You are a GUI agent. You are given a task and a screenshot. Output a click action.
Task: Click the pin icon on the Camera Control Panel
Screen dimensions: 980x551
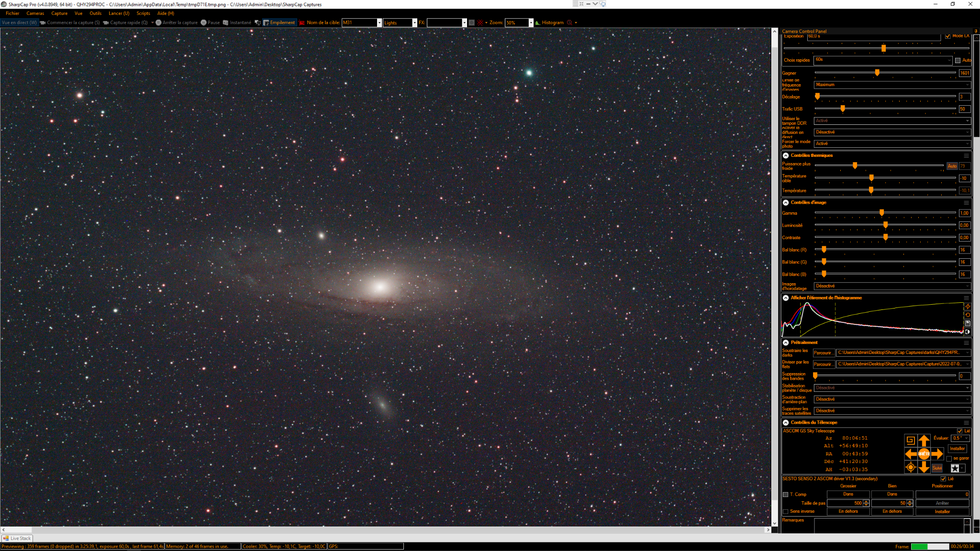(x=976, y=31)
